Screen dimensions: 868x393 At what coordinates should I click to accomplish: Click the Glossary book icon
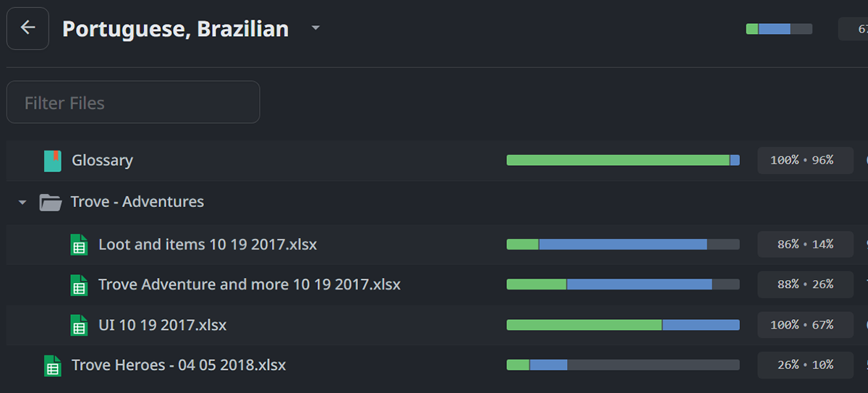[52, 161]
